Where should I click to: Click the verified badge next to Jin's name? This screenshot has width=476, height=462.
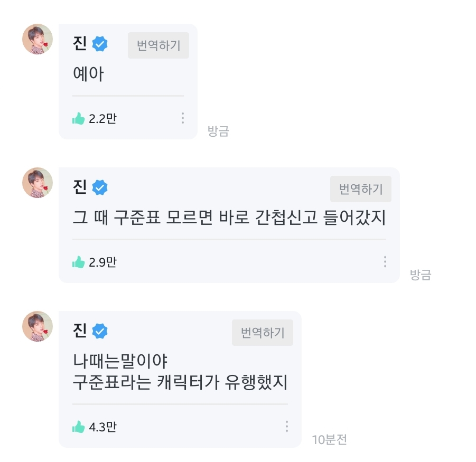tap(100, 44)
